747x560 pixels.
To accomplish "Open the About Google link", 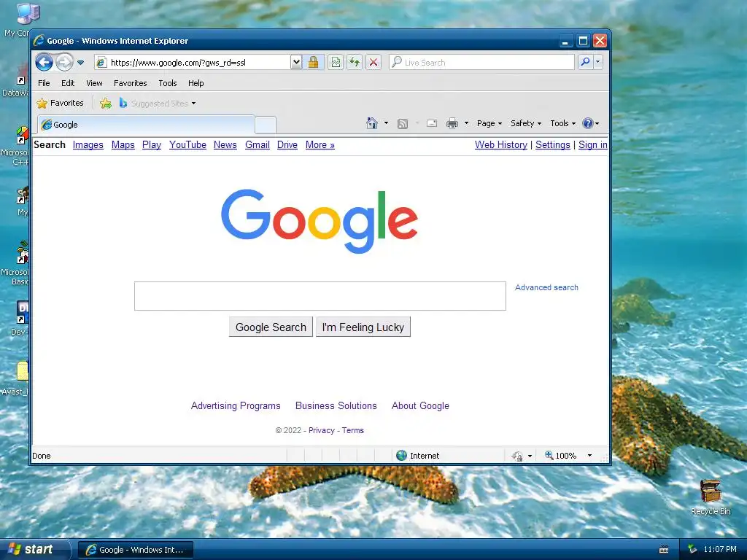I will click(x=420, y=405).
